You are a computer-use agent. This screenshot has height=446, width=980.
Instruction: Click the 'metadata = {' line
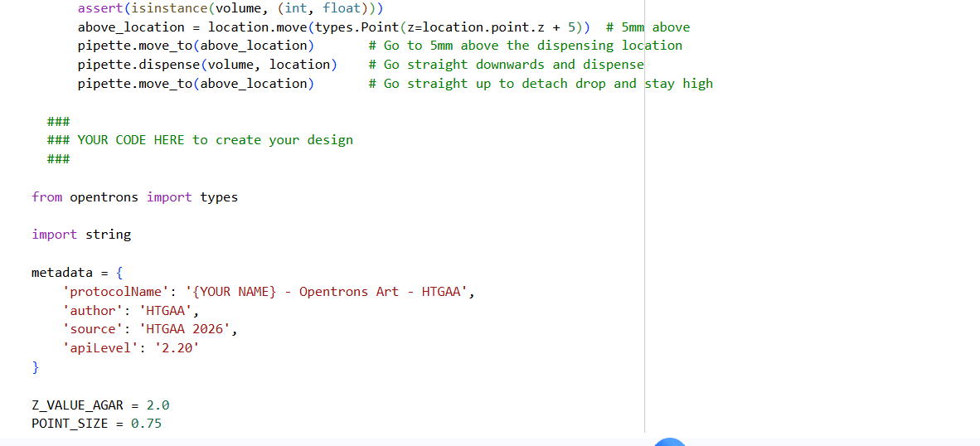click(x=77, y=273)
